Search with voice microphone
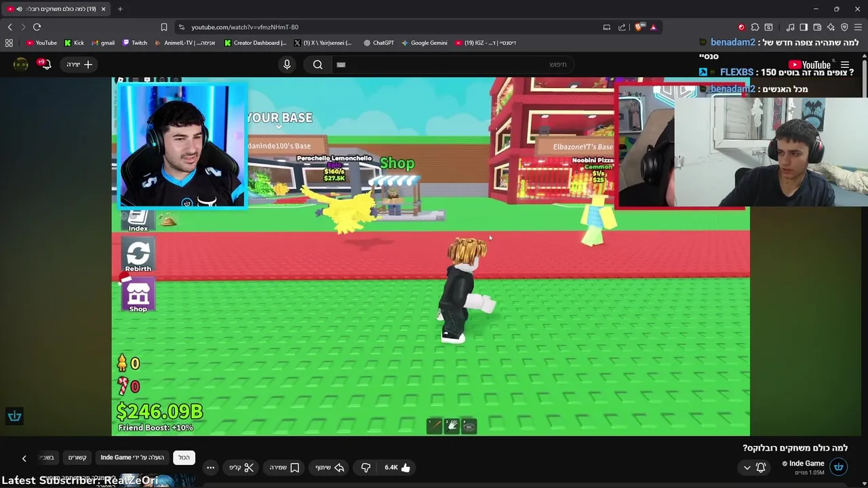The height and width of the screenshot is (488, 868). 287,64
